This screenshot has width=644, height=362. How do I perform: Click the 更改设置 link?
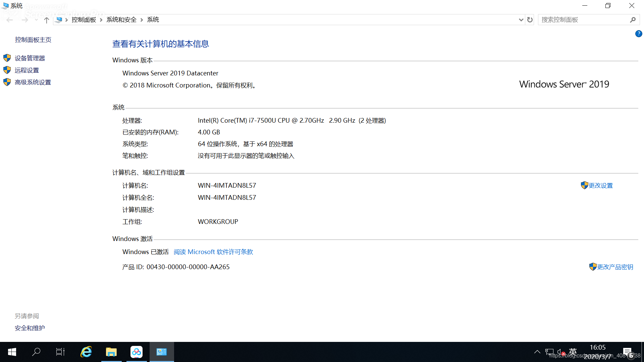[600, 186]
